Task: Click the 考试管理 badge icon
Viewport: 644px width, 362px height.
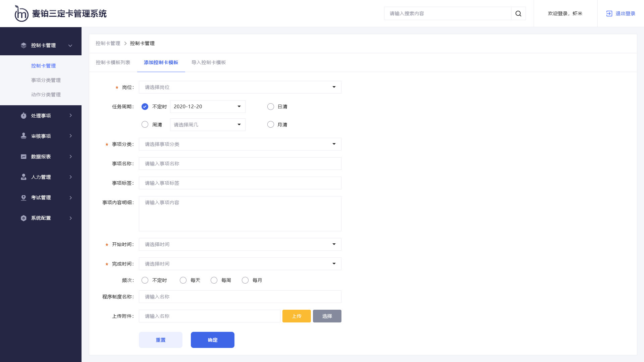Action: pyautogui.click(x=23, y=197)
